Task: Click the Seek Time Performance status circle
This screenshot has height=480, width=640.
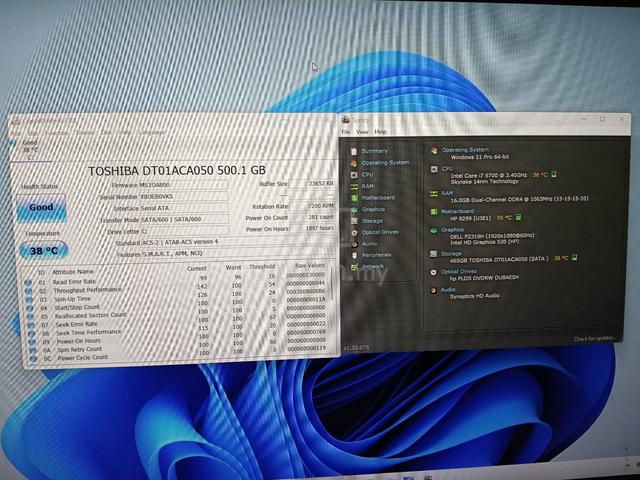Action: point(32,333)
